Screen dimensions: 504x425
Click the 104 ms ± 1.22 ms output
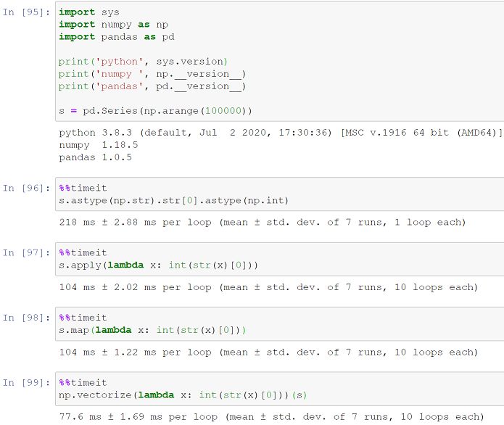[x=268, y=352]
